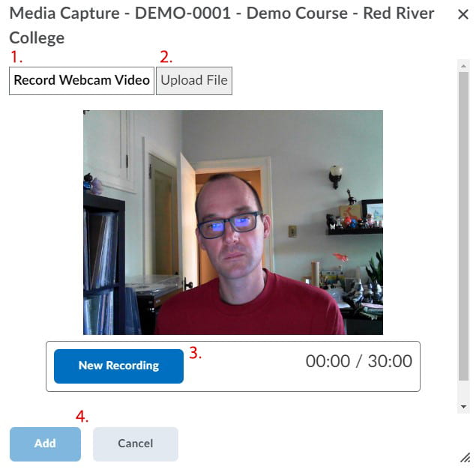
Task: Click the Add button
Action: (x=45, y=444)
